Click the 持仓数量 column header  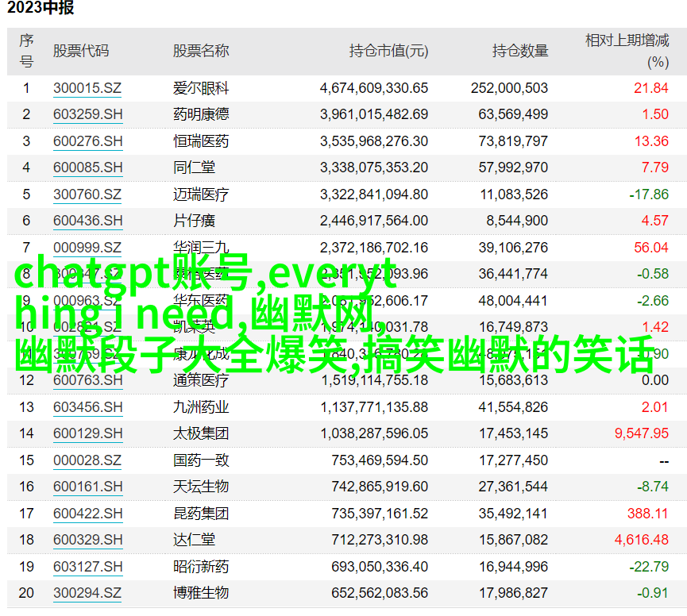click(x=520, y=51)
